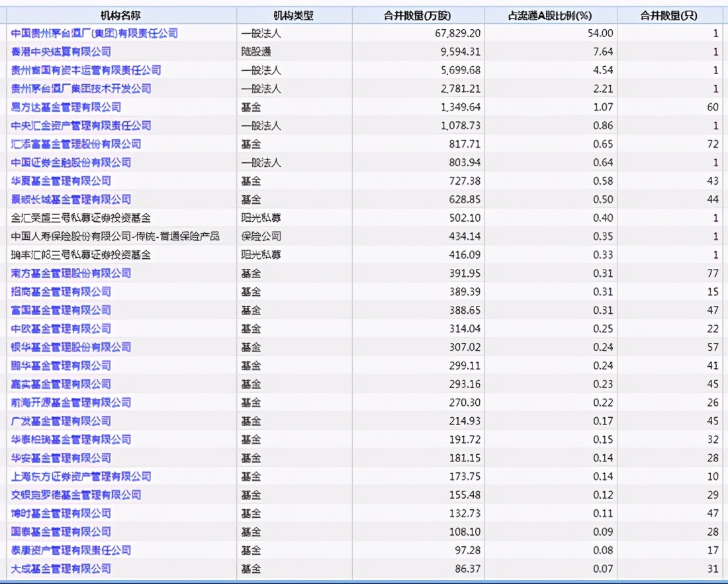The height and width of the screenshot is (584, 728).
Task: Click the 434.14 share quantity cell
Action: [x=465, y=236]
